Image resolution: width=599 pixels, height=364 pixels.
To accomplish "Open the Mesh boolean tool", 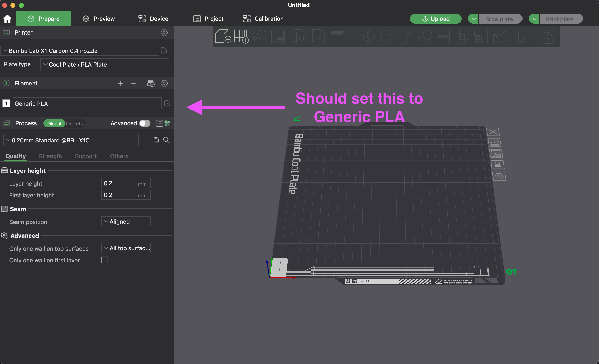I will [x=462, y=37].
